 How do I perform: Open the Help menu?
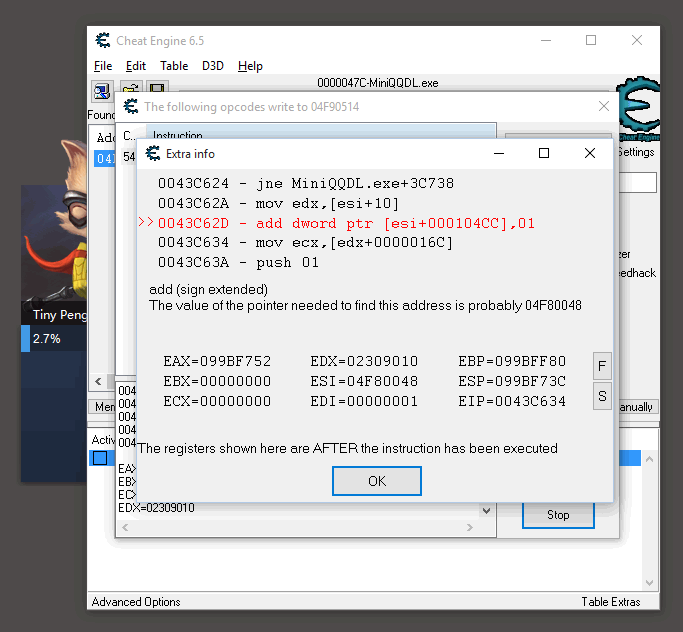click(x=250, y=66)
